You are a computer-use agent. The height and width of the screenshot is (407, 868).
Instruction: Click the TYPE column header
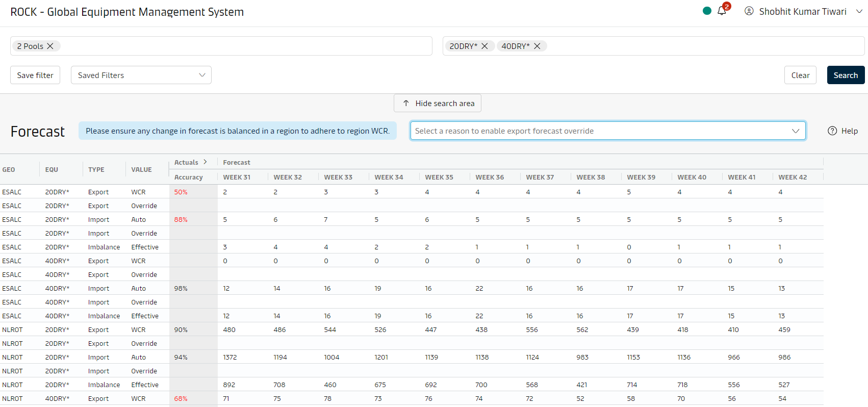click(x=96, y=169)
